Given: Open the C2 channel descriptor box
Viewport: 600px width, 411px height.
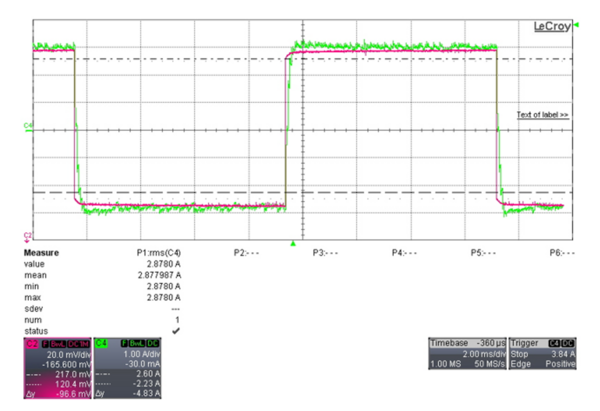Looking at the screenshot, I should pyautogui.click(x=58, y=366).
